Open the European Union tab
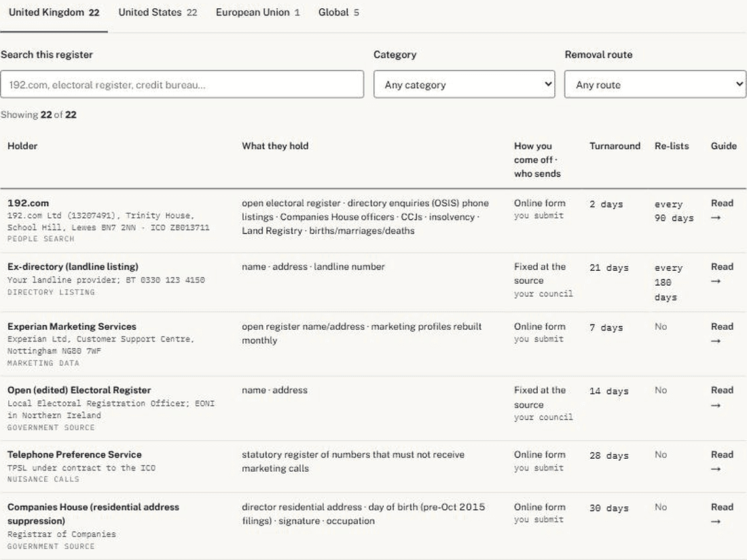Viewport: 747px width, 560px height. [x=258, y=12]
